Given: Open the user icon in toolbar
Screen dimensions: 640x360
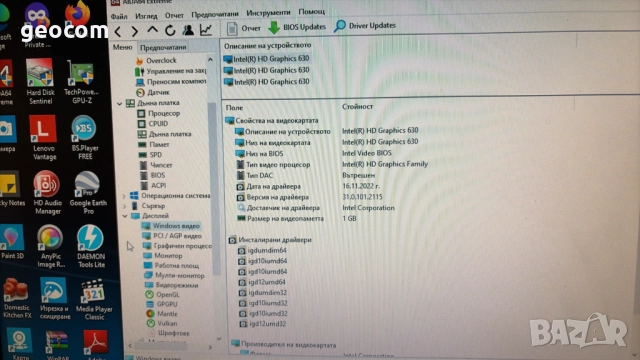Looking at the screenshot, I should coord(188,30).
